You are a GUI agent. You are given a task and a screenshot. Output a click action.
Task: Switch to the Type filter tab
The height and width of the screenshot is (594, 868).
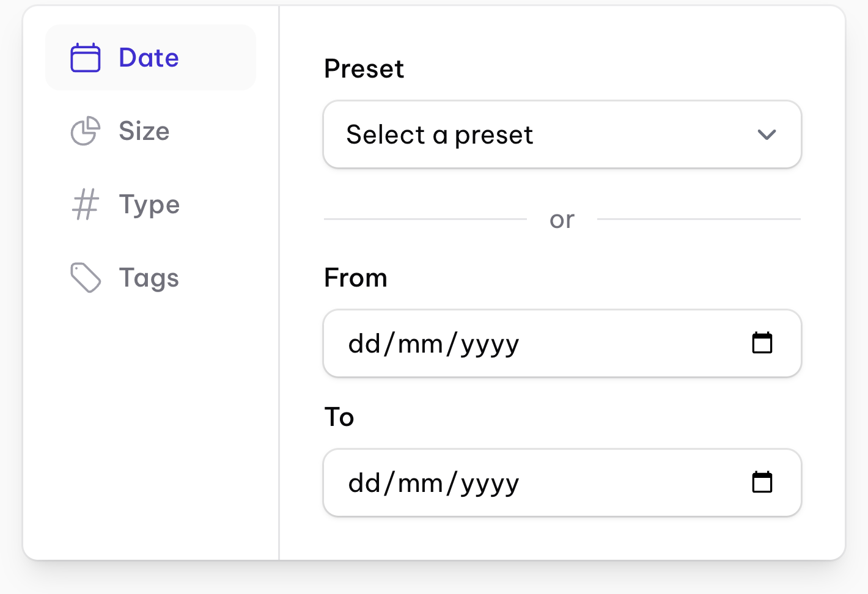[149, 204]
